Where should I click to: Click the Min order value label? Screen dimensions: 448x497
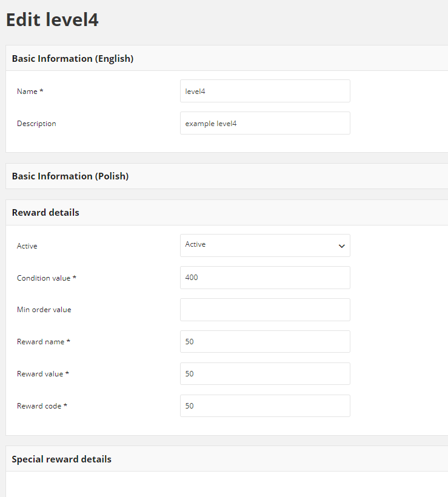coord(44,310)
